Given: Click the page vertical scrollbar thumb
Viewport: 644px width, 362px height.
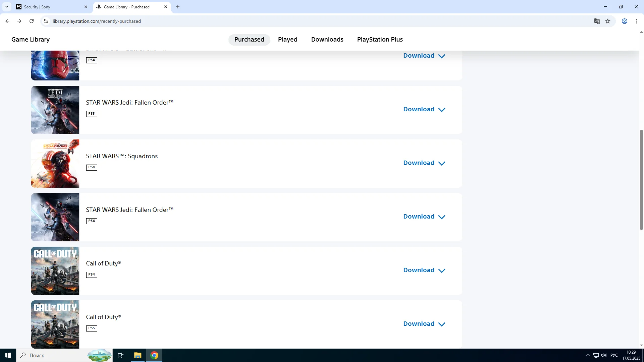Looking at the screenshot, I should pyautogui.click(x=641, y=179).
